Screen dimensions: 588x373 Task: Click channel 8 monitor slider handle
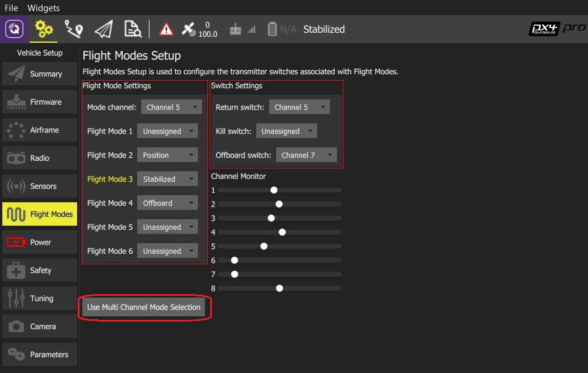coord(279,288)
